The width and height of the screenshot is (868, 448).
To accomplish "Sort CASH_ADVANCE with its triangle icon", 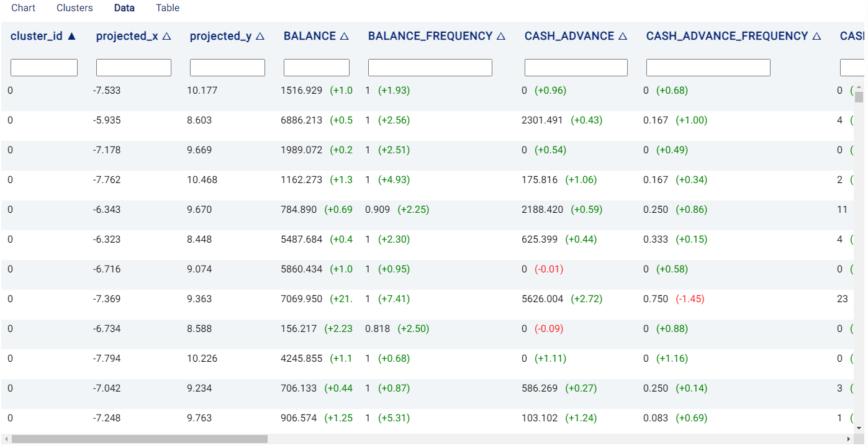I will pyautogui.click(x=622, y=37).
